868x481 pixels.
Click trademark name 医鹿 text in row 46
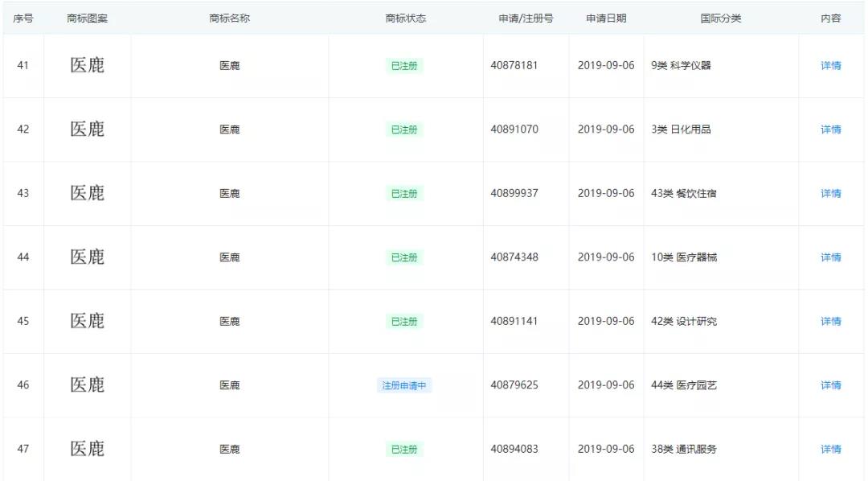(229, 385)
